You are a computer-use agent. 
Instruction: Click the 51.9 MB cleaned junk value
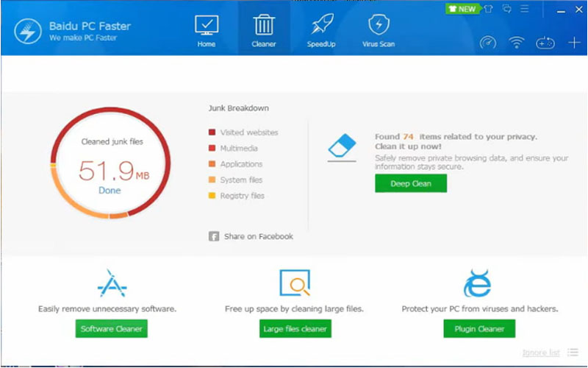click(x=114, y=171)
